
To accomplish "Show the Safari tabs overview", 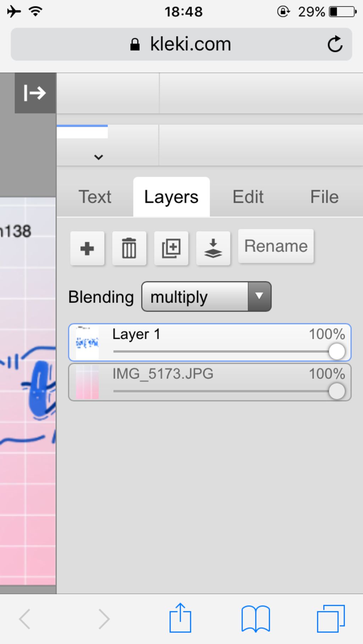I will [330, 619].
